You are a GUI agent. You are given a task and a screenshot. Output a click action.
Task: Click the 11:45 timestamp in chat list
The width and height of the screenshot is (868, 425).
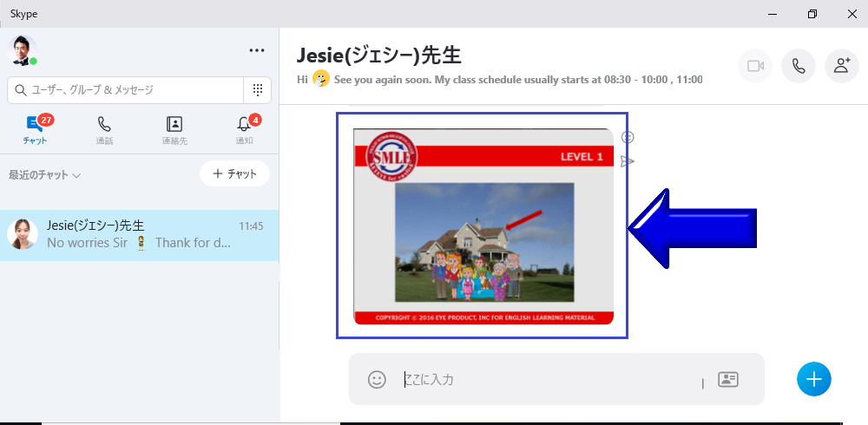(251, 226)
